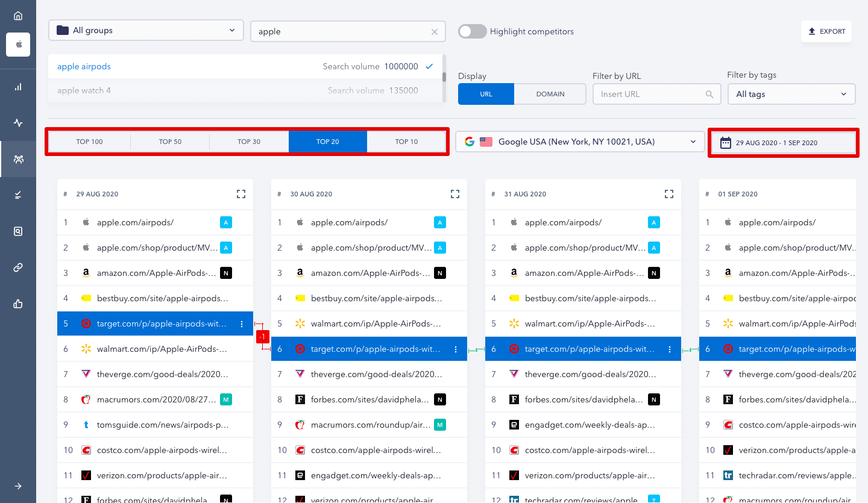The width and height of the screenshot is (868, 503).
Task: Expand sidebar with the arrow icon
Action: pyautogui.click(x=18, y=486)
